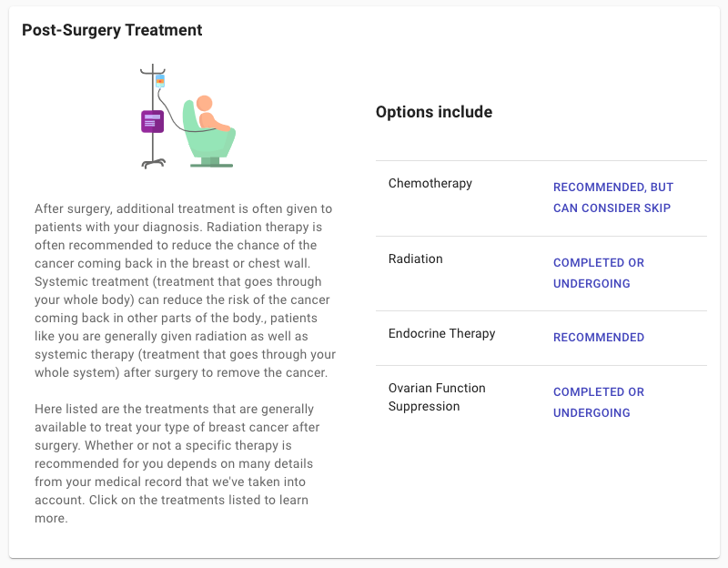Select the Endocrine Therapy table row
The width and height of the screenshot is (728, 568).
pyautogui.click(x=541, y=338)
